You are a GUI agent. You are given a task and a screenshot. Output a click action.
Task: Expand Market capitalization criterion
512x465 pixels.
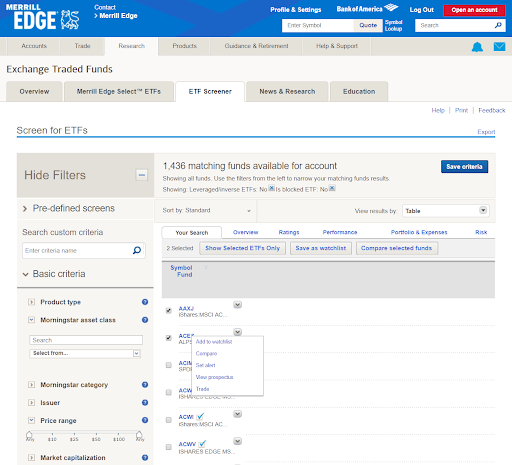(31, 458)
